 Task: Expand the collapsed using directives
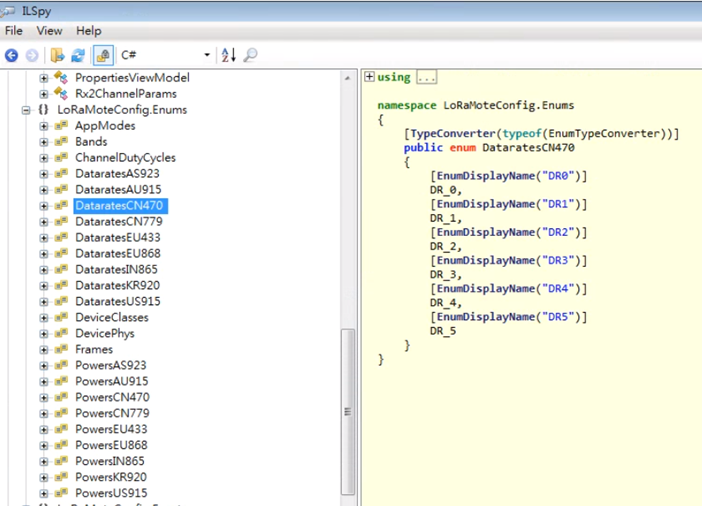point(369,77)
